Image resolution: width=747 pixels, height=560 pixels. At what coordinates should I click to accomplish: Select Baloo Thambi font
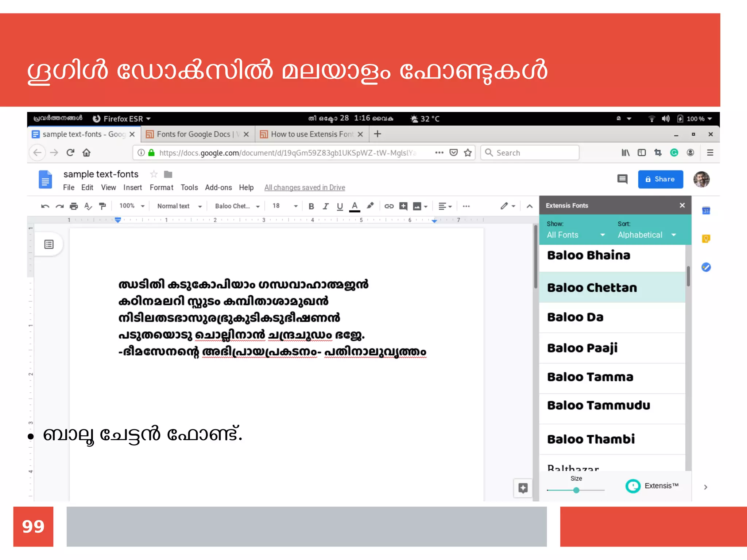(612, 439)
